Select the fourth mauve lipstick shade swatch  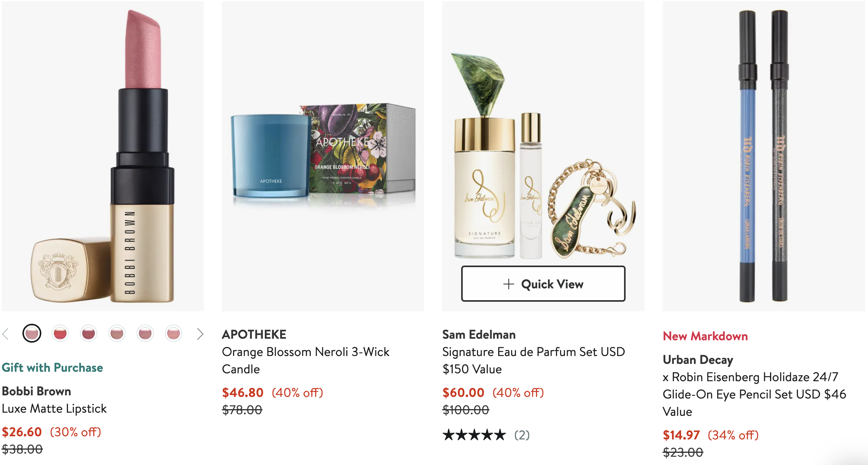[x=117, y=334]
